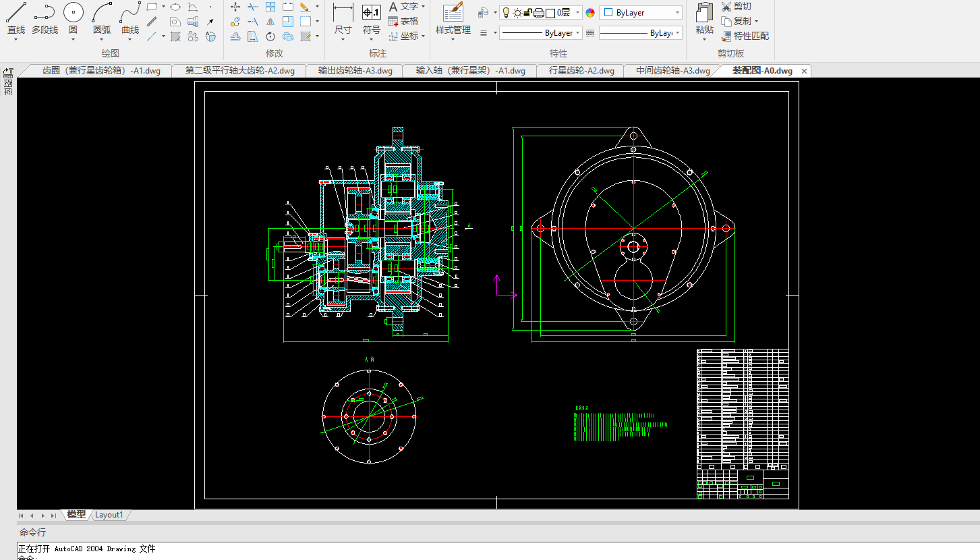Expand the 文字 text dropdown arrow

[x=423, y=7]
